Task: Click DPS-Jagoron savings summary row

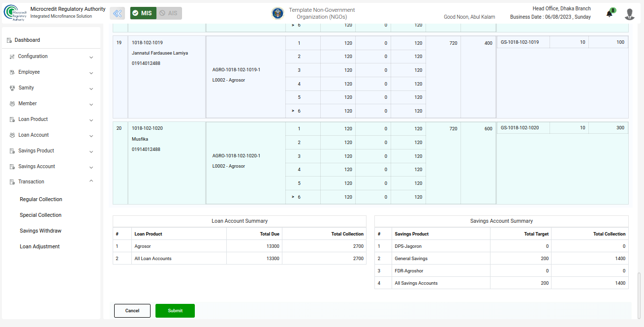Action: pyautogui.click(x=501, y=246)
